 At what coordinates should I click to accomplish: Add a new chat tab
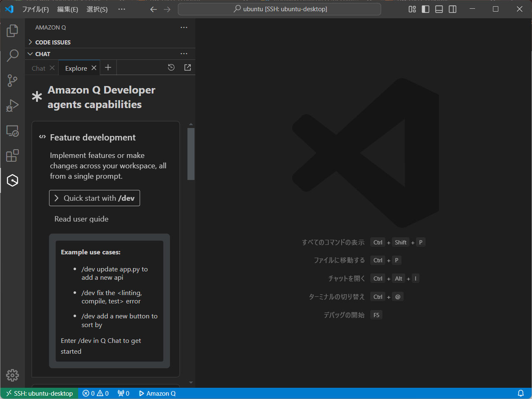click(108, 67)
